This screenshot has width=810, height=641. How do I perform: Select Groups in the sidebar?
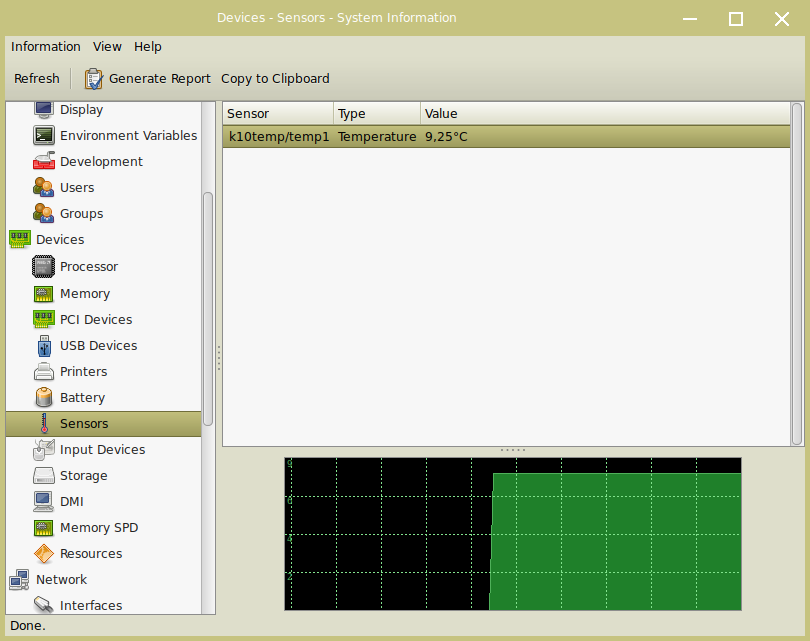tap(82, 213)
